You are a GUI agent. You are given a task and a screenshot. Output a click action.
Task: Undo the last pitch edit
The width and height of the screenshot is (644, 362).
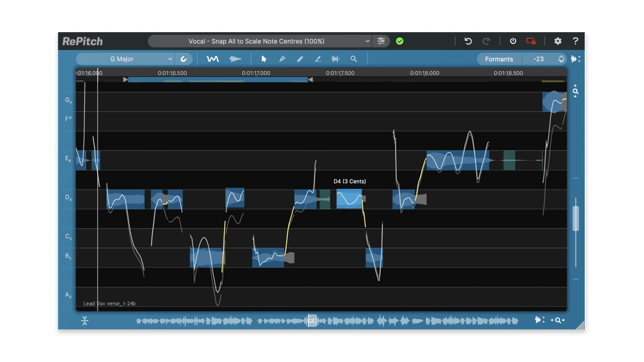tap(468, 41)
